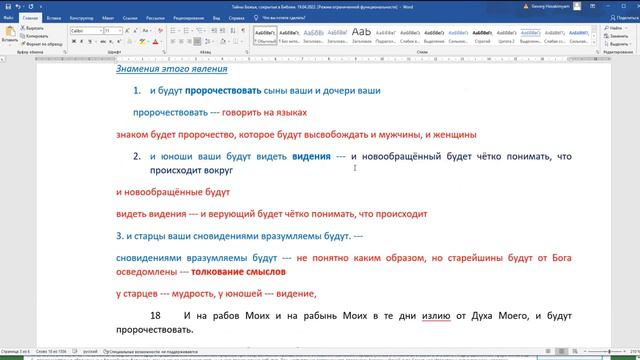Redo the last action

[x=31, y=7]
